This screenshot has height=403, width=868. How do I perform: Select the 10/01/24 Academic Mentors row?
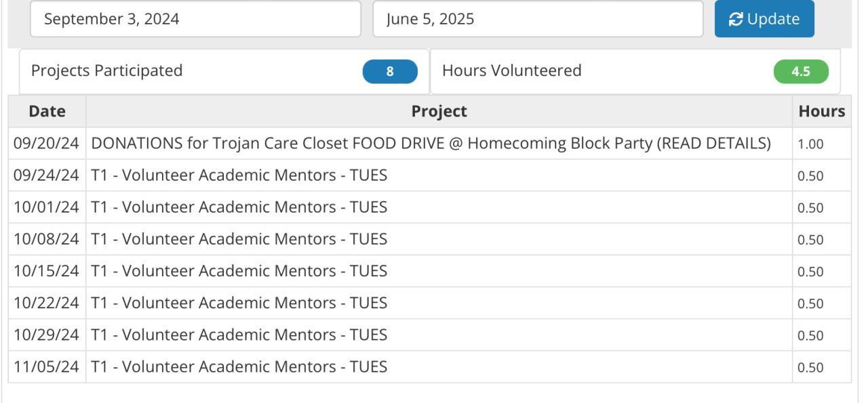point(239,207)
